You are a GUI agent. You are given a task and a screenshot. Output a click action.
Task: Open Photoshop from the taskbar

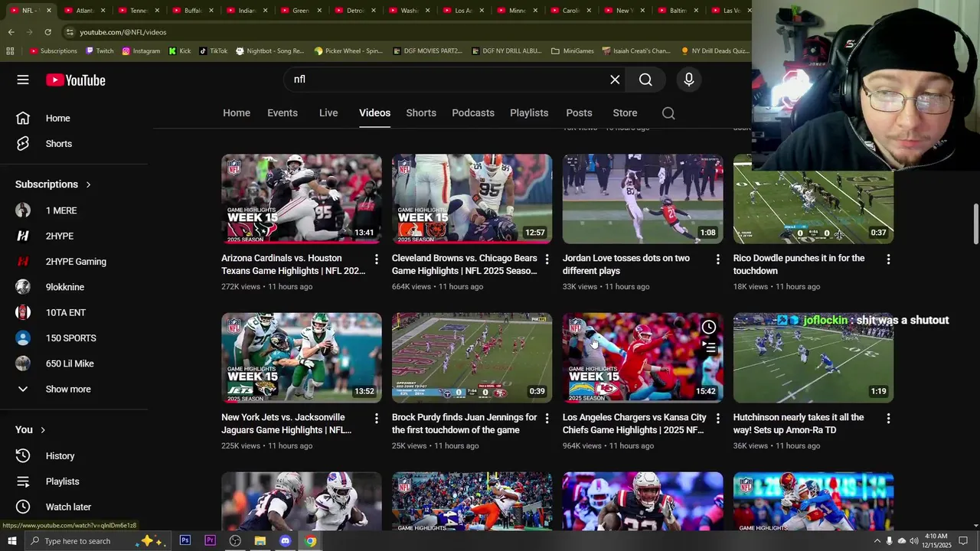tap(185, 540)
